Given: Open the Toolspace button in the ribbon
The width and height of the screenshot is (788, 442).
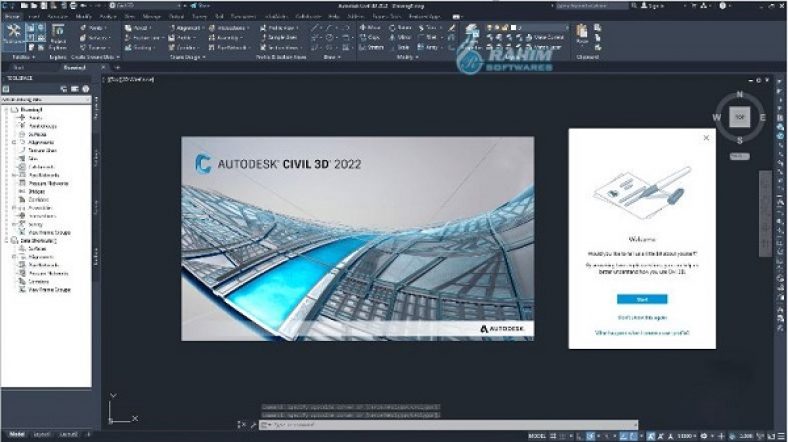Looking at the screenshot, I should [x=14, y=35].
